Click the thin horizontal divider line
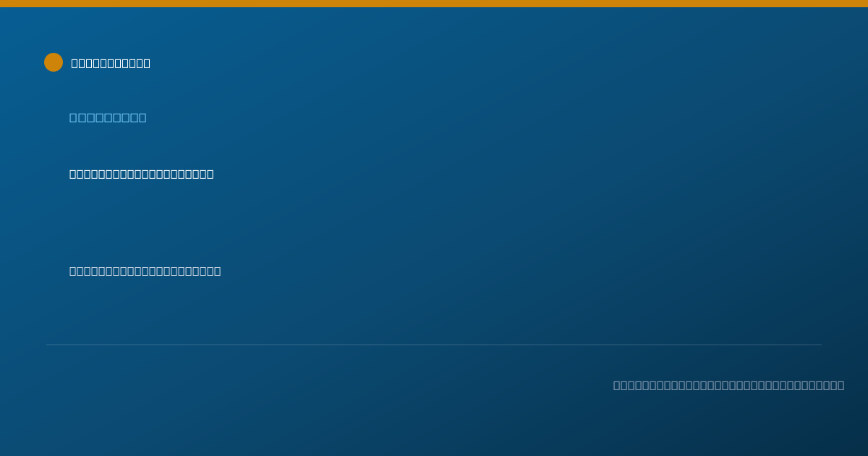868x456 pixels. 434,345
